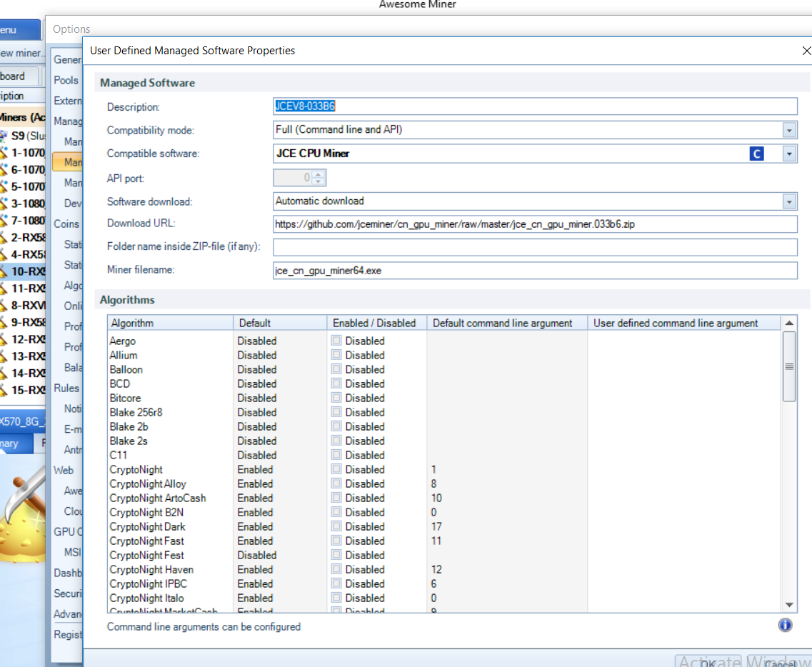
Task: Decrease the API port value
Action: pos(319,181)
